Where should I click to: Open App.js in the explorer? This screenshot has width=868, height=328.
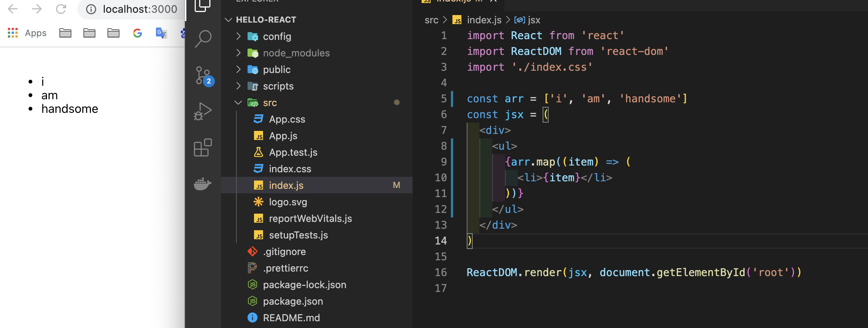point(316,136)
